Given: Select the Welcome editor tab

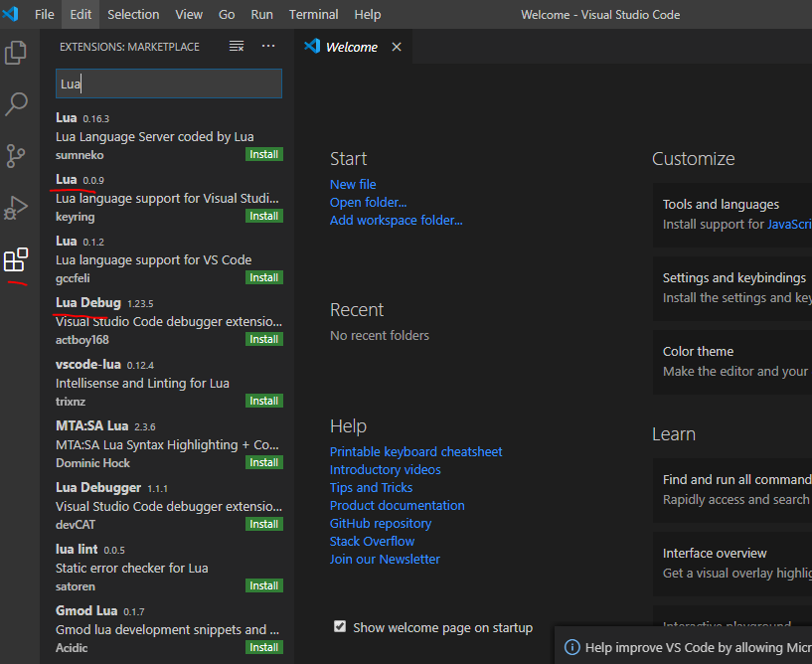Looking at the screenshot, I should click(352, 47).
